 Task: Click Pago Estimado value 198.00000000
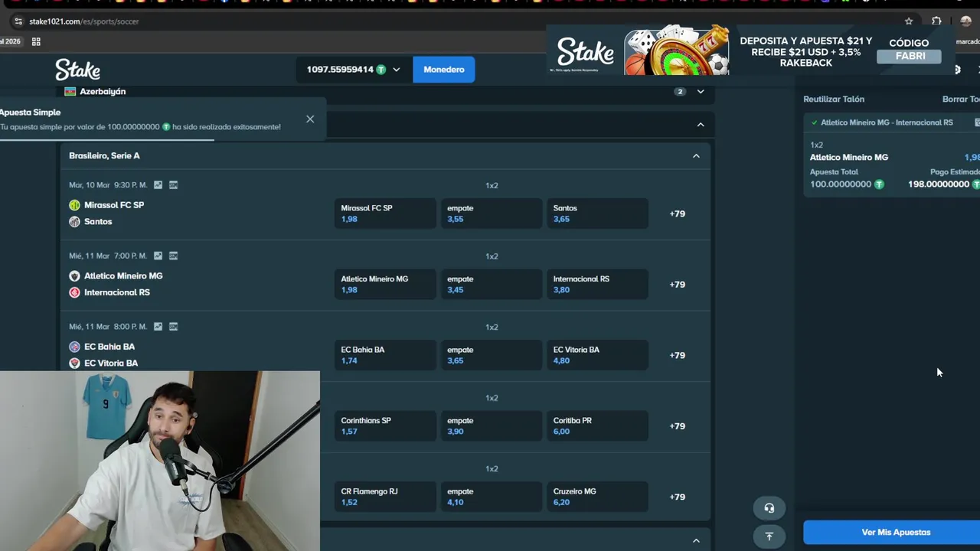click(939, 184)
